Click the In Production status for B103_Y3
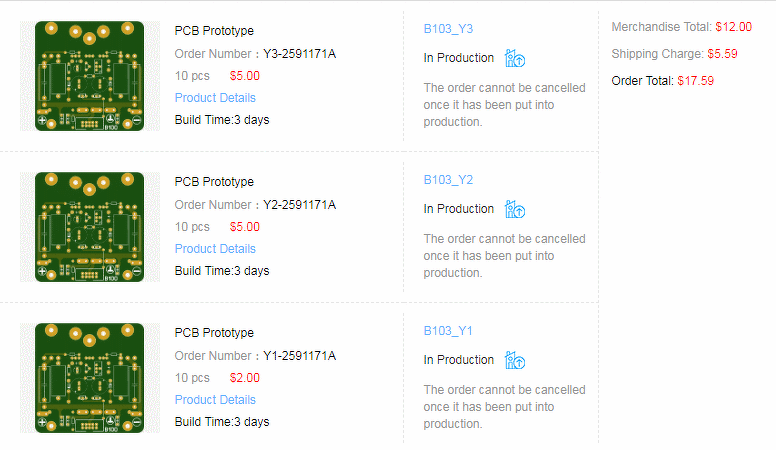 pyautogui.click(x=458, y=58)
